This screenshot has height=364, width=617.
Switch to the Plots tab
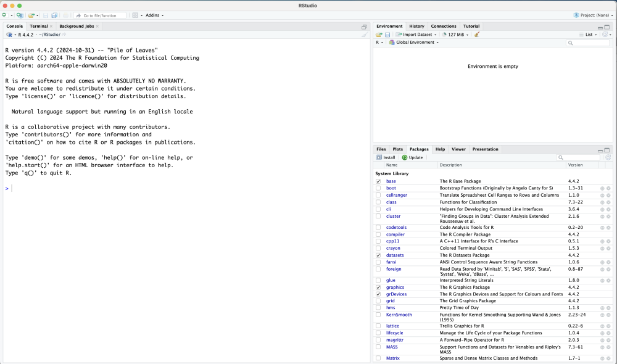pos(398,149)
